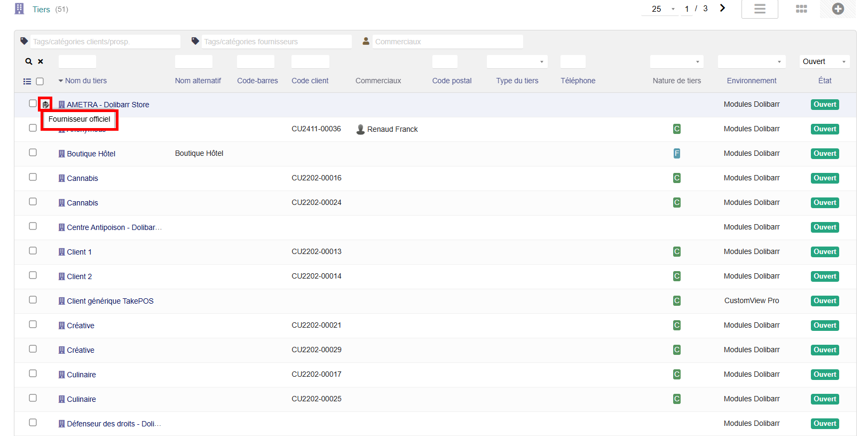Switch to kanban grid view icon

801,9
